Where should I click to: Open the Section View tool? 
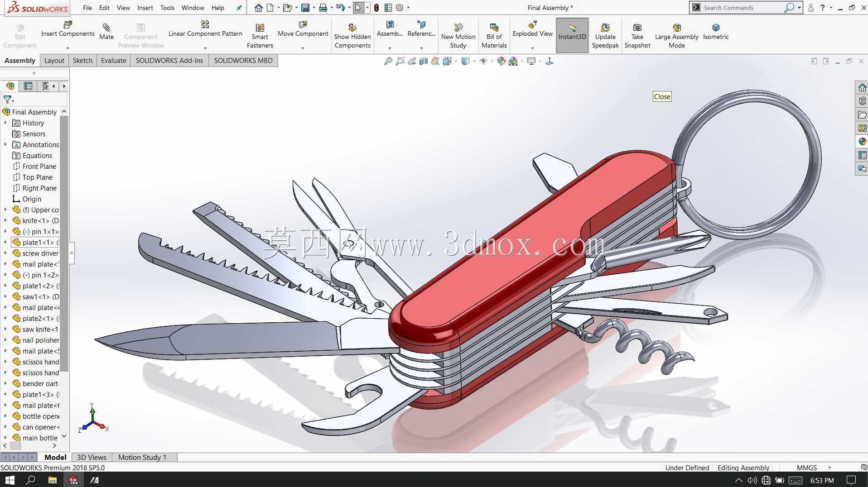click(x=424, y=61)
